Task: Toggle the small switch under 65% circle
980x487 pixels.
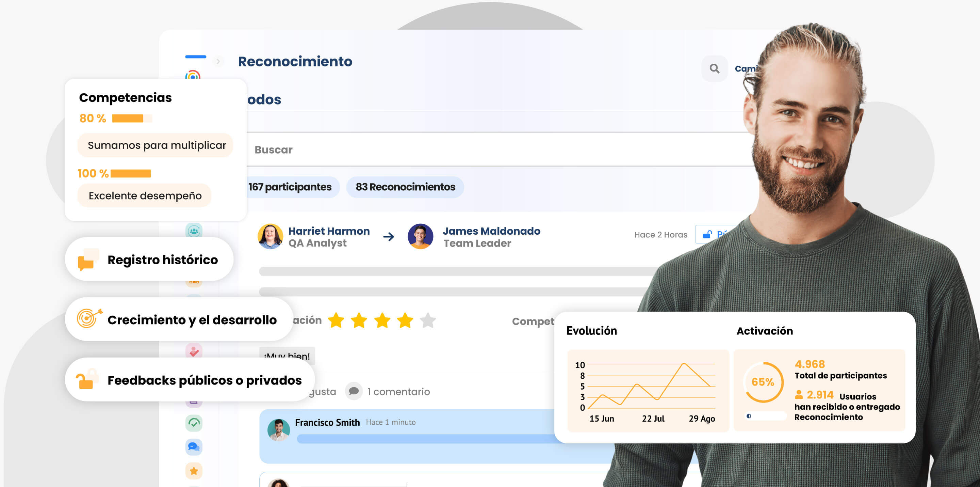Action: (765, 416)
